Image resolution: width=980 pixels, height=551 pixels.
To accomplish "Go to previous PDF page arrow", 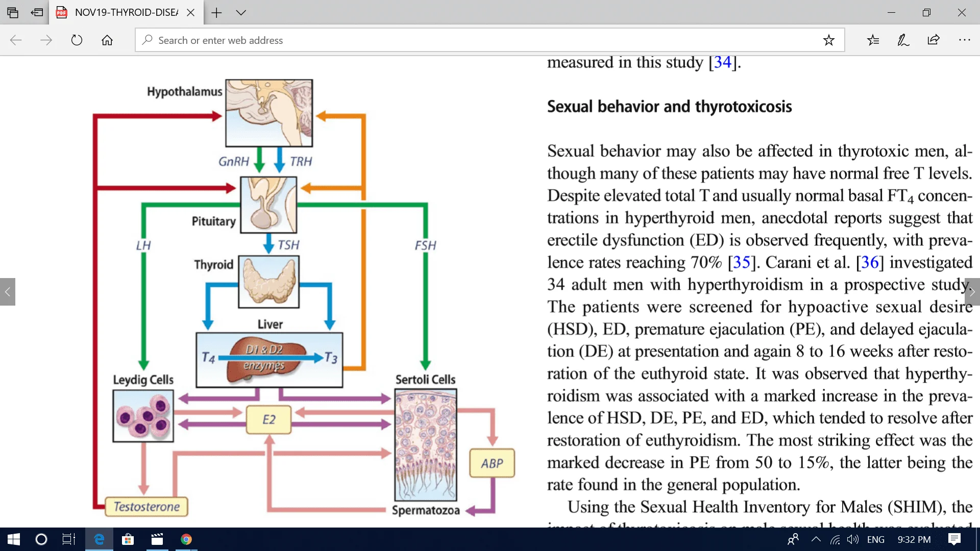I will [8, 292].
